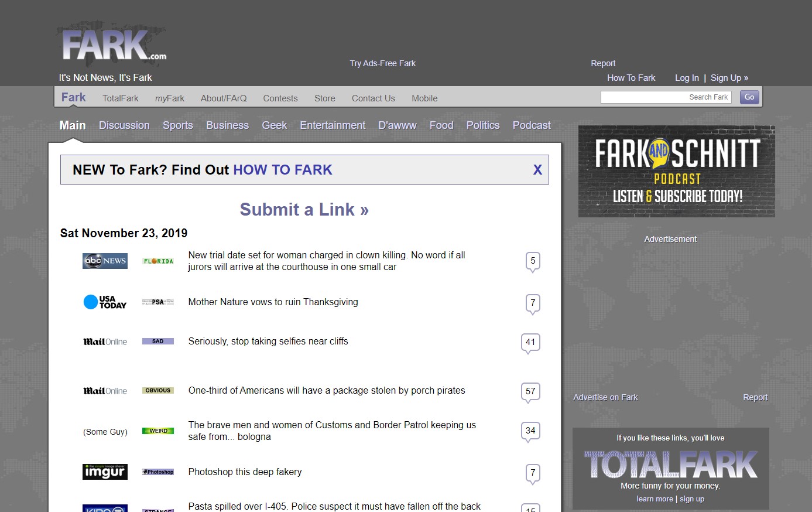Open Mobile menu item

coord(424,98)
